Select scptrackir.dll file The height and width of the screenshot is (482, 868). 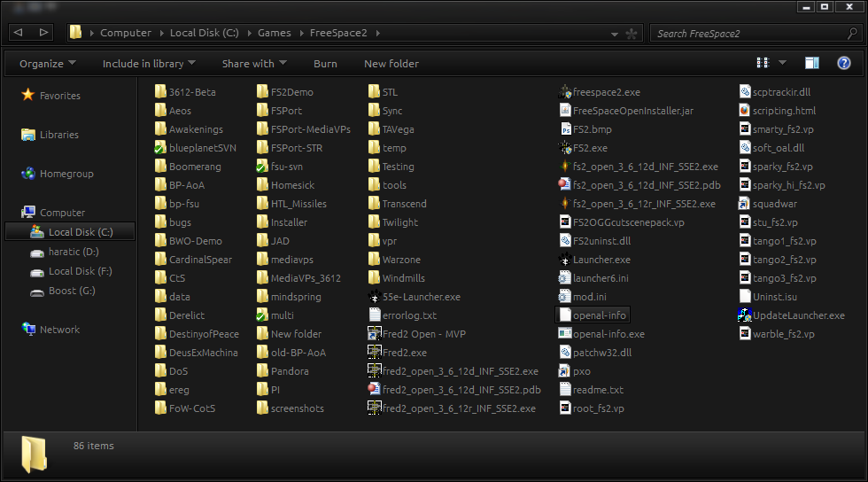coord(775,92)
